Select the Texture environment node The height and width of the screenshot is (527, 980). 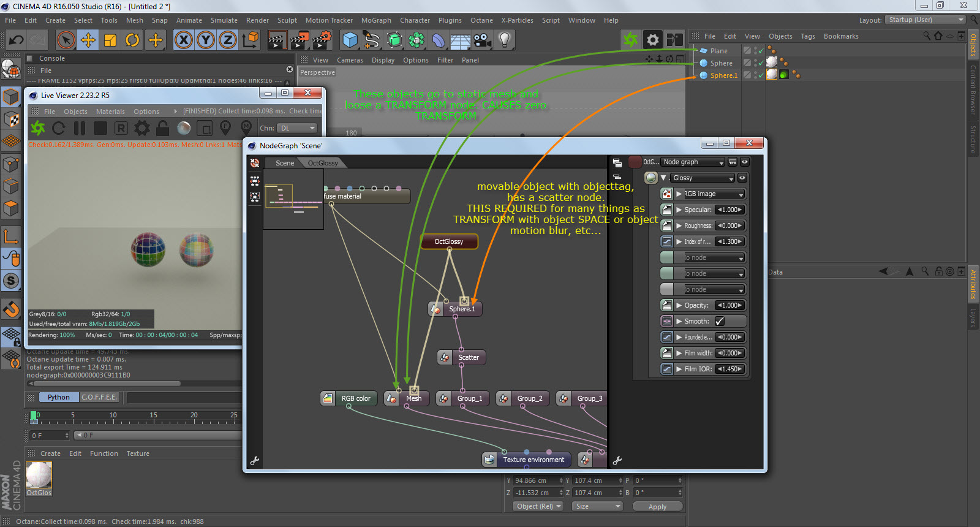pyautogui.click(x=527, y=460)
